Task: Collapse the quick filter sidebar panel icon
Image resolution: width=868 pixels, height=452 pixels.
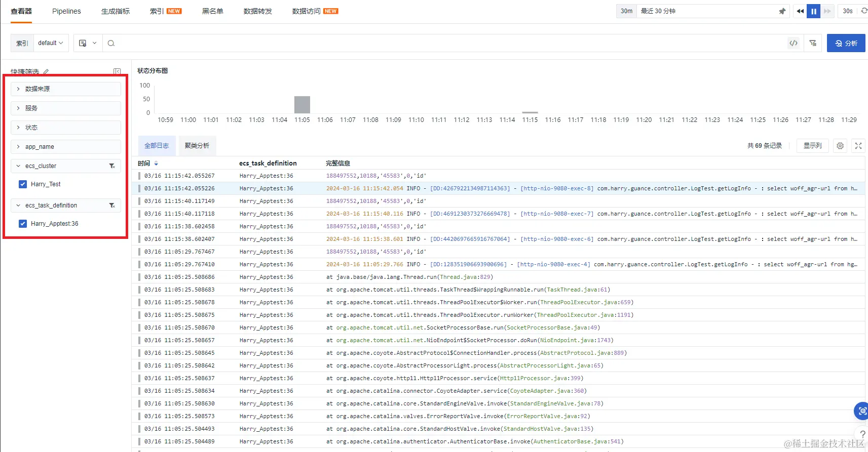Action: (x=117, y=71)
